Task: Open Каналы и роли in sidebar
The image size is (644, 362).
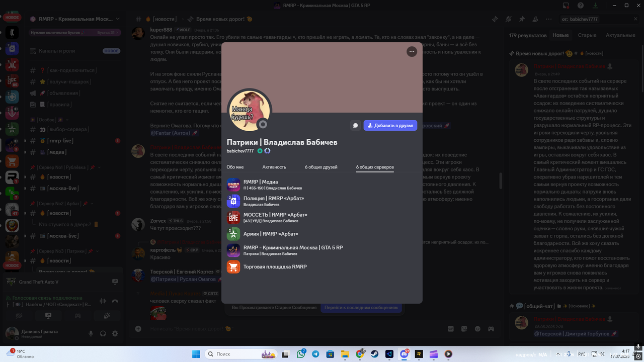Action: (x=75, y=51)
